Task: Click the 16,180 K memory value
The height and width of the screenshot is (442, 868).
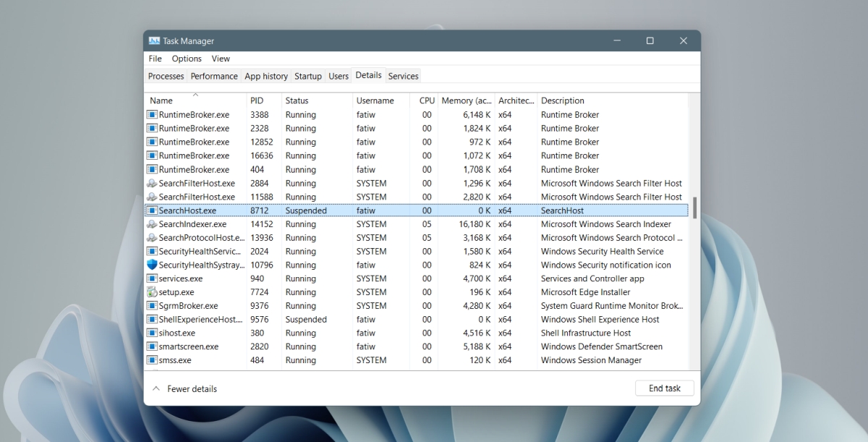Action: 475,224
